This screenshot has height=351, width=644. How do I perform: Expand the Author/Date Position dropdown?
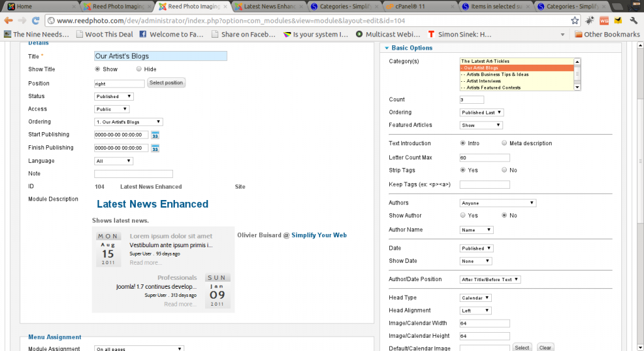[x=490, y=279]
